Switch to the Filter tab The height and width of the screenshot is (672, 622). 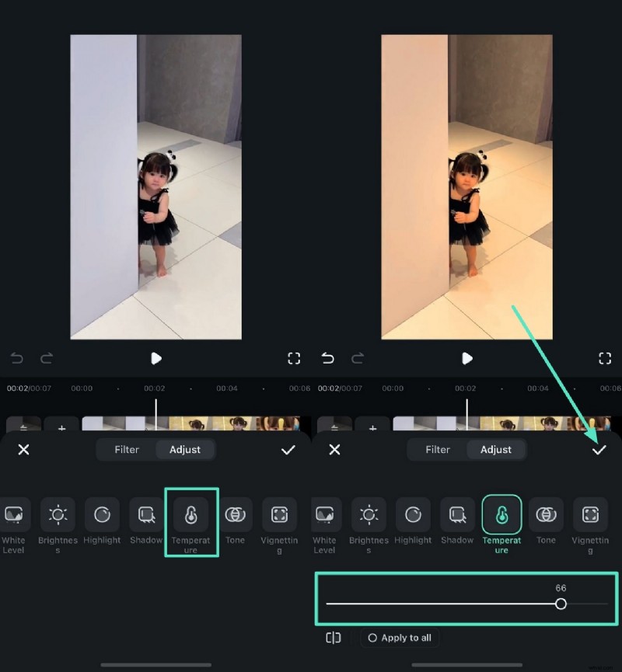coord(437,449)
